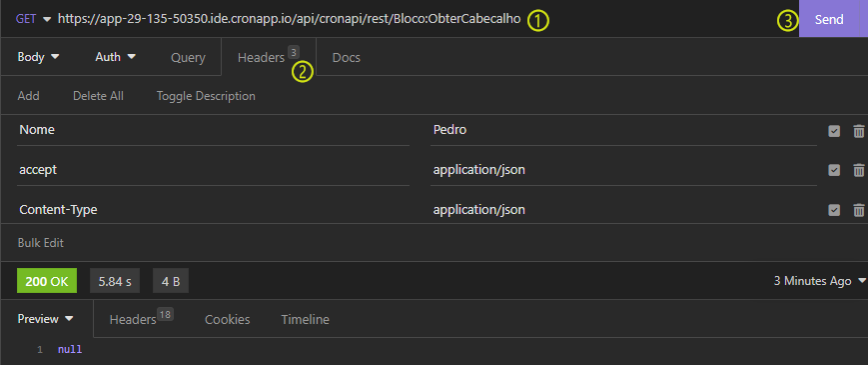Edit the request URL field
This screenshot has height=365, width=868.
click(289, 19)
